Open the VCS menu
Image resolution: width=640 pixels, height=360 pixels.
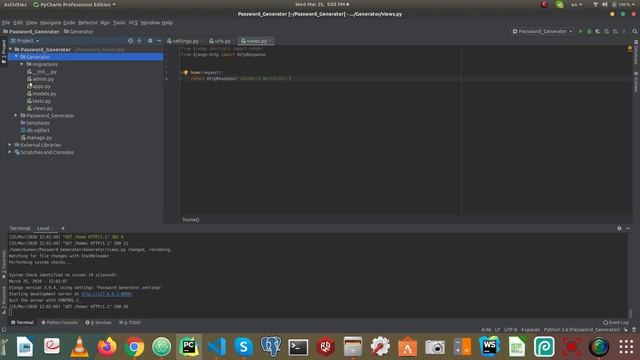tap(133, 23)
